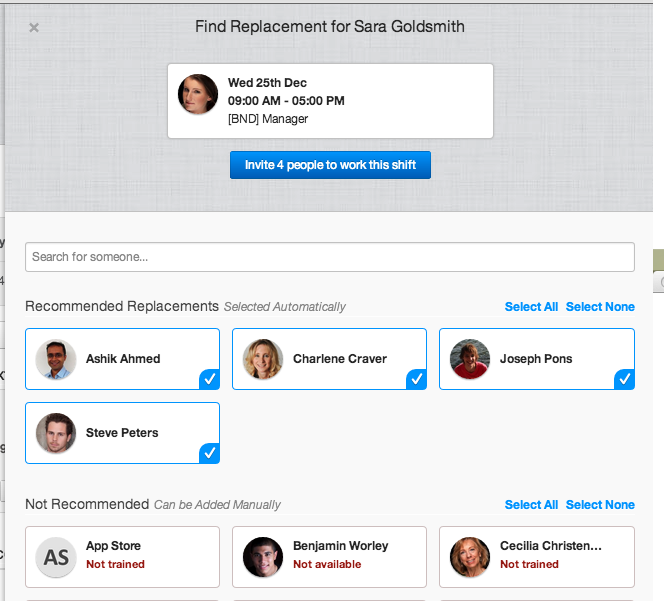Click Joseph Pons's avatar photo
The image size is (664, 601).
470,359
